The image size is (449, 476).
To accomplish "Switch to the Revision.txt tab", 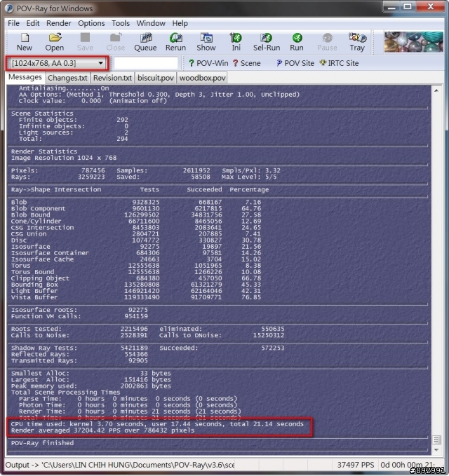I will coord(112,78).
